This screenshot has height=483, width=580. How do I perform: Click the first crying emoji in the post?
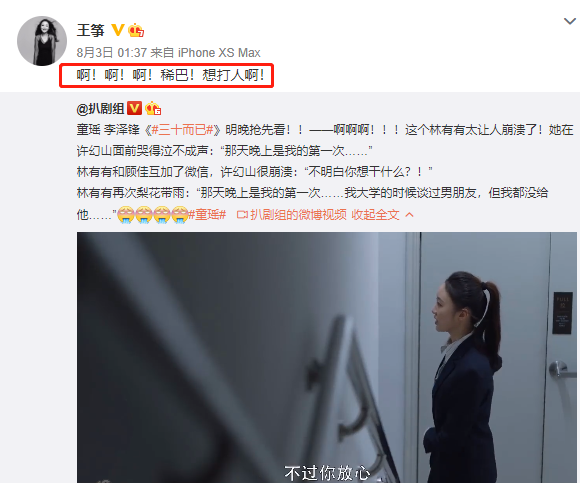pyautogui.click(x=126, y=215)
